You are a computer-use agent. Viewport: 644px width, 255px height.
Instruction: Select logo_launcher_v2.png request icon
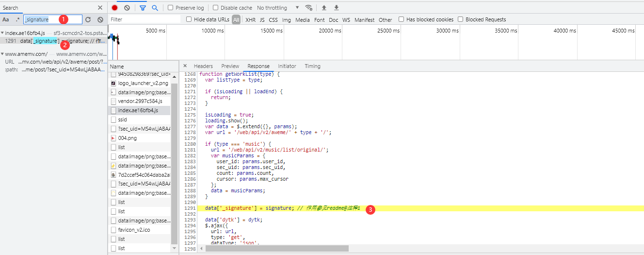[113, 83]
